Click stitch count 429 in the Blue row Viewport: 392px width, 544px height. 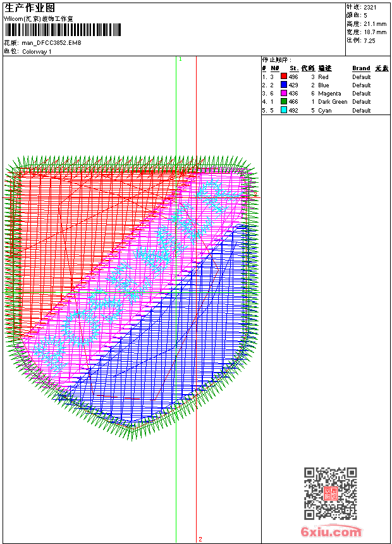(x=293, y=85)
